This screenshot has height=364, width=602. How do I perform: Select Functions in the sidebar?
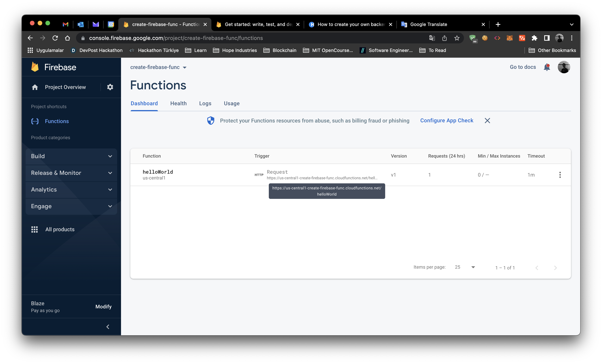(x=57, y=121)
